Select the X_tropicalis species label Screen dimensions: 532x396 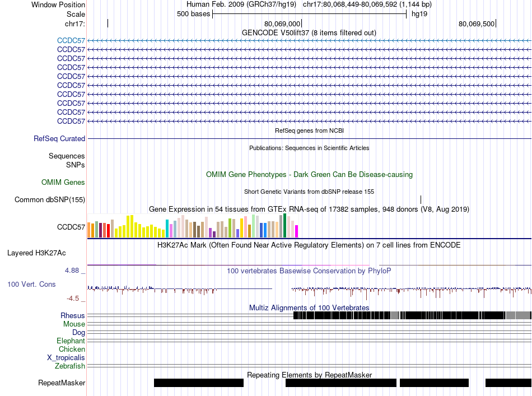point(66,358)
